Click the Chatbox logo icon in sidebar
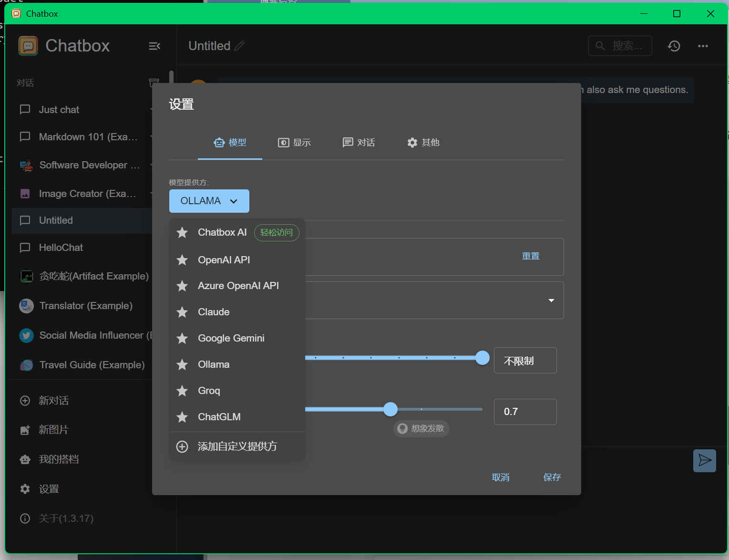729x560 pixels. [x=28, y=46]
